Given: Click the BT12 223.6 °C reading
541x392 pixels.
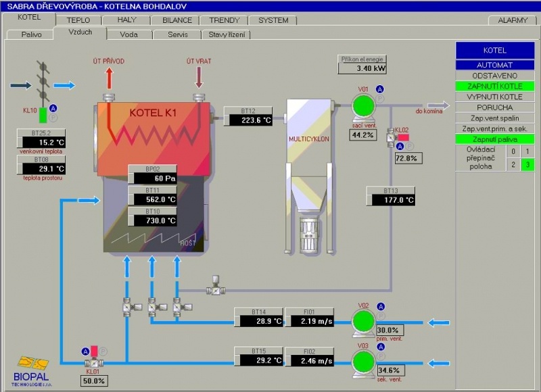Looking at the screenshot, I should [x=248, y=116].
